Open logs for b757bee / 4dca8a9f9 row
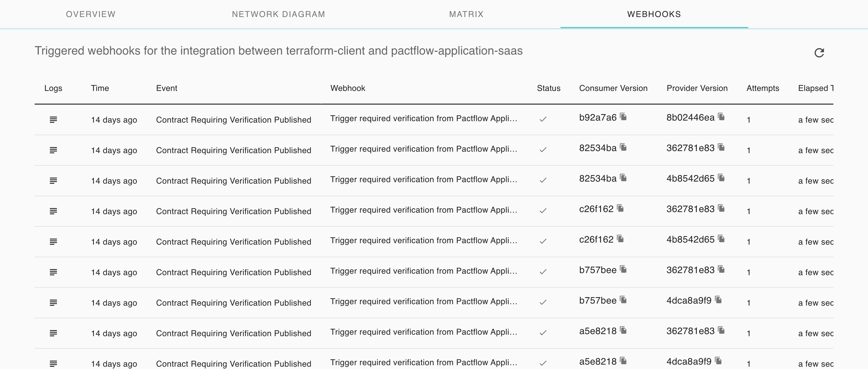Image resolution: width=868 pixels, height=369 pixels. (53, 303)
